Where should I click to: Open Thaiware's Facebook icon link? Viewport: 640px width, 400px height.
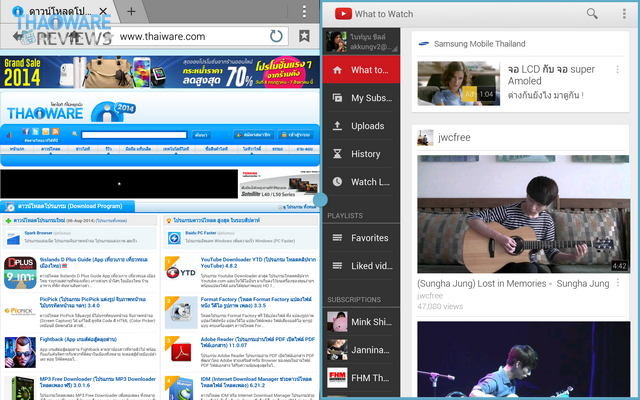click(26, 131)
